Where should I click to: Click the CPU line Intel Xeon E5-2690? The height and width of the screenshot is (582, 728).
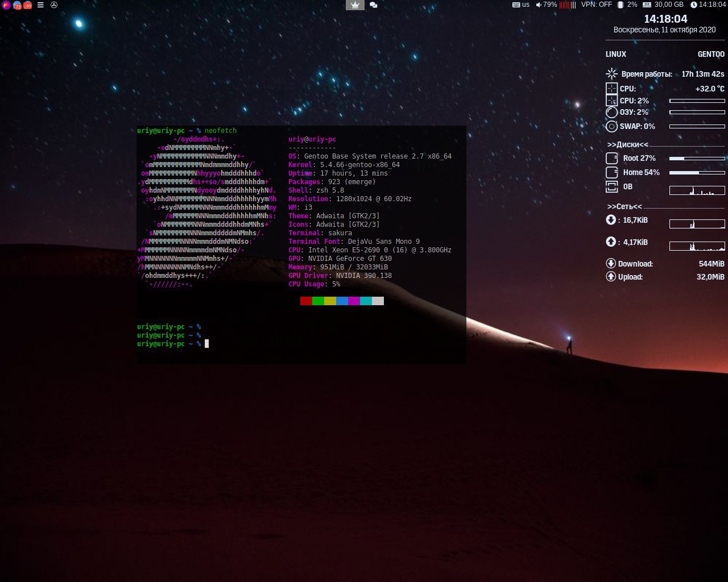pos(370,250)
